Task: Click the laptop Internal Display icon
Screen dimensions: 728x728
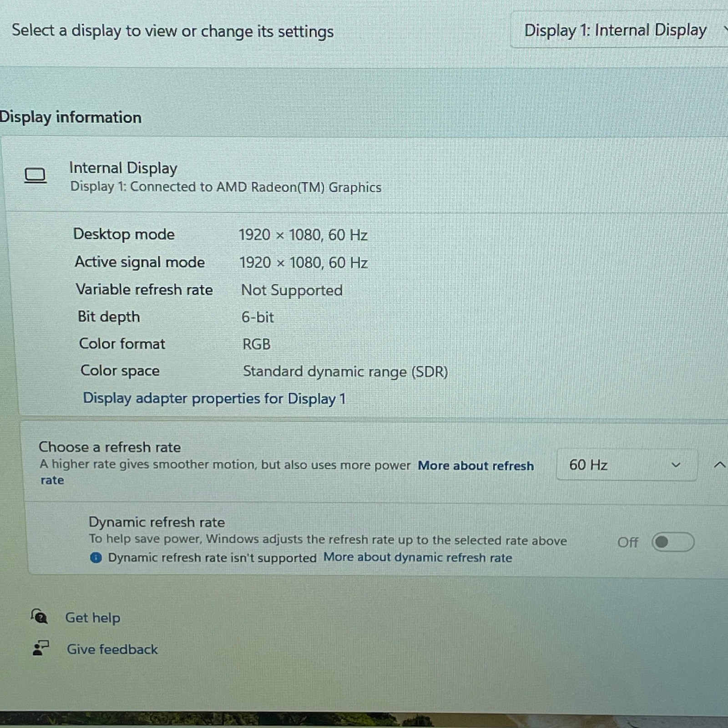Action: (35, 175)
